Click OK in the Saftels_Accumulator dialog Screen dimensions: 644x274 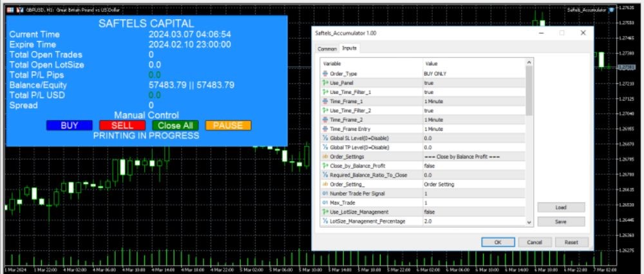coord(498,242)
